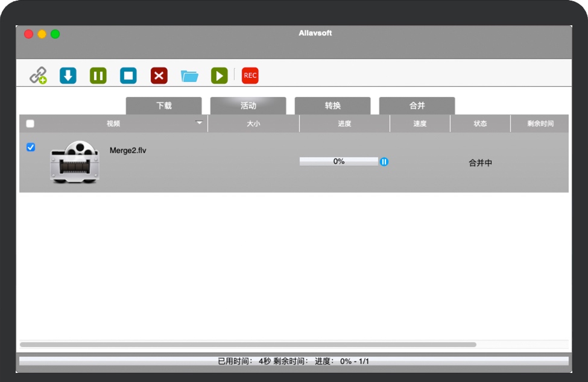Click the 大小 column header

point(253,124)
